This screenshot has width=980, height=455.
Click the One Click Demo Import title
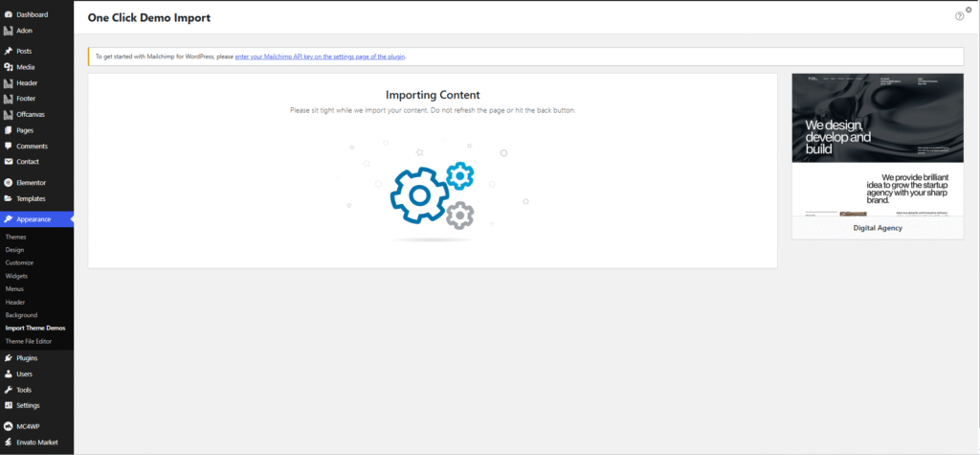coord(148,17)
